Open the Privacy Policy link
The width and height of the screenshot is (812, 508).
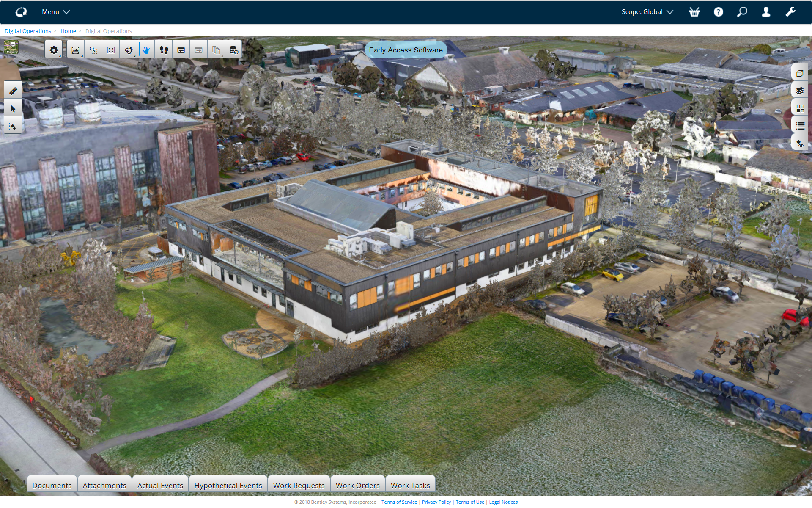[x=436, y=502]
